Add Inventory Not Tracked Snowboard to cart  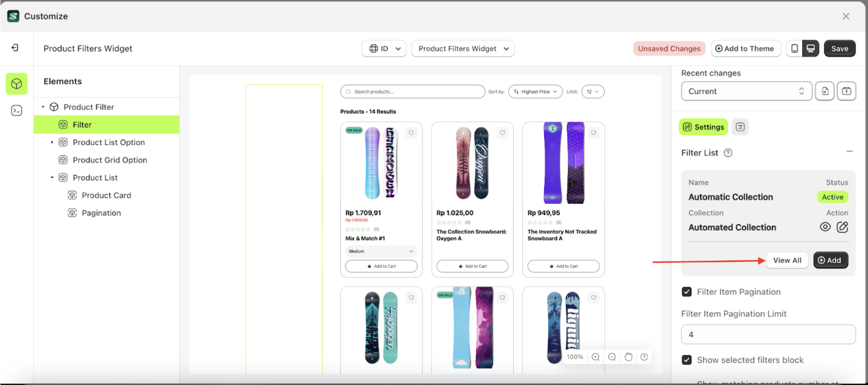point(563,266)
